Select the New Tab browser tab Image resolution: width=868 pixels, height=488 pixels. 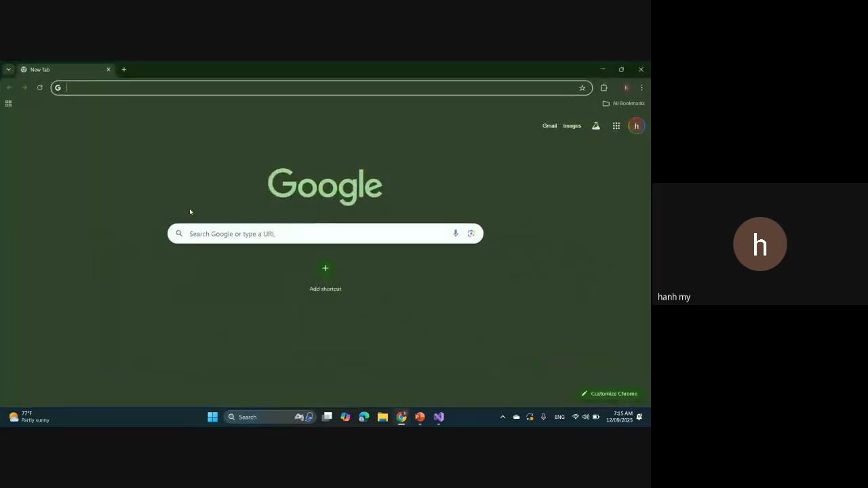pyautogui.click(x=64, y=69)
